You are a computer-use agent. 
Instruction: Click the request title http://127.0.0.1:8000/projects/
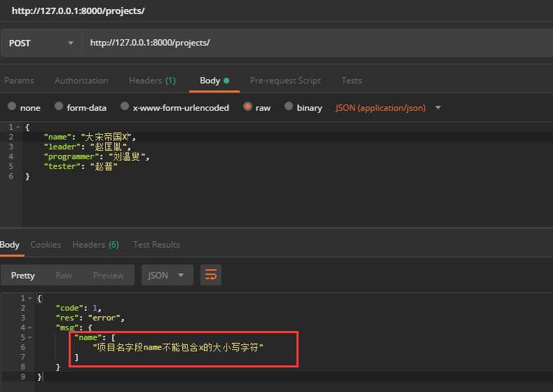78,11
